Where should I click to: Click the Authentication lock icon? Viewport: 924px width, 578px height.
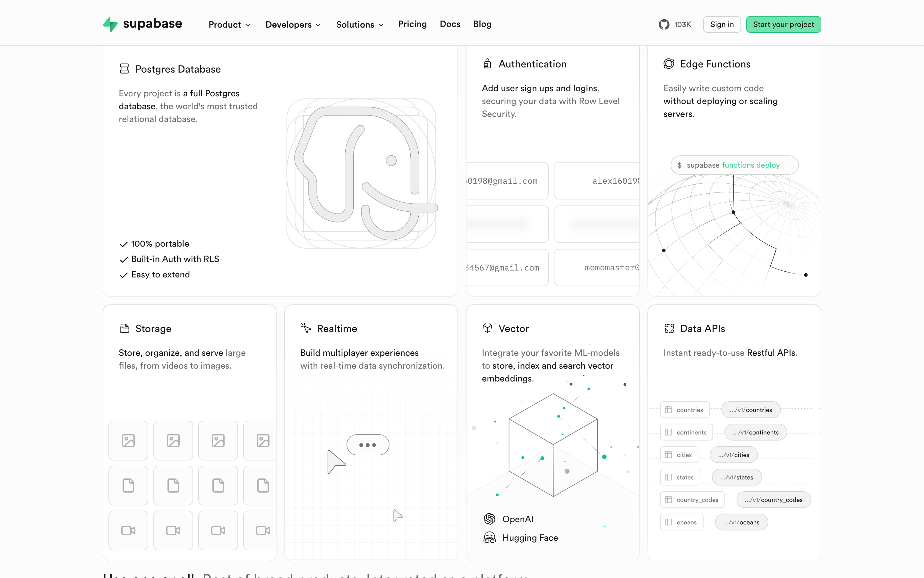[x=487, y=64]
